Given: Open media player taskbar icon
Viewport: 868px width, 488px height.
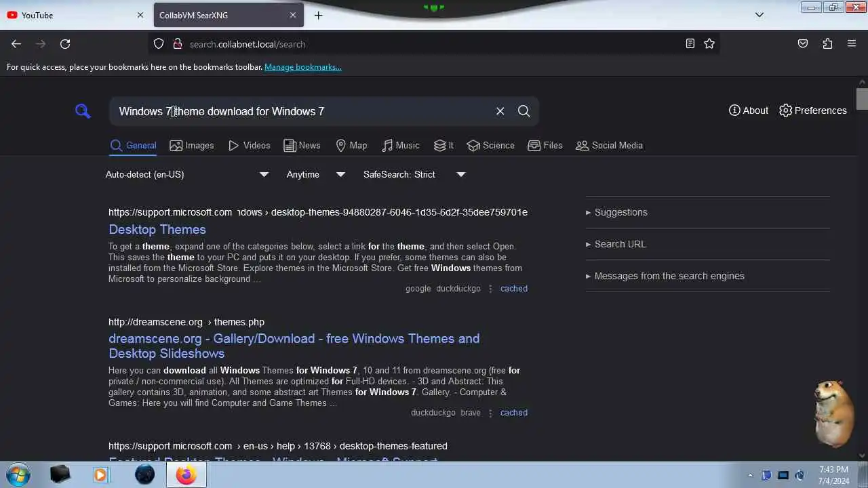Looking at the screenshot, I should tap(100, 474).
